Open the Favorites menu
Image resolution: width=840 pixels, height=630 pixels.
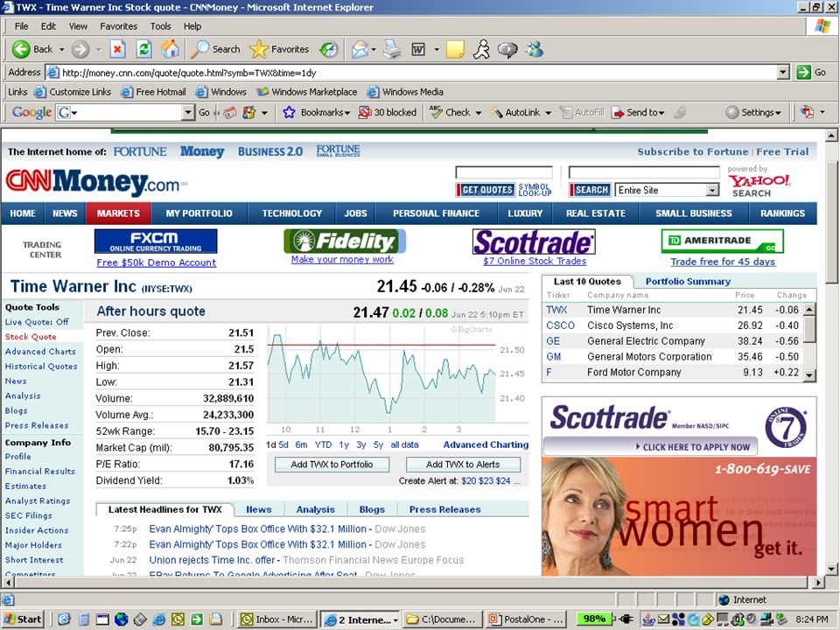click(118, 26)
